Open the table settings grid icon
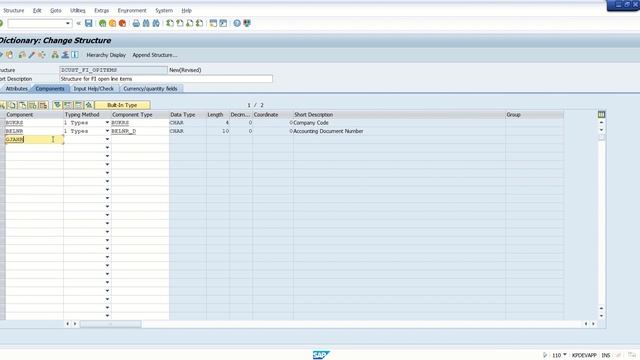 [x=601, y=114]
